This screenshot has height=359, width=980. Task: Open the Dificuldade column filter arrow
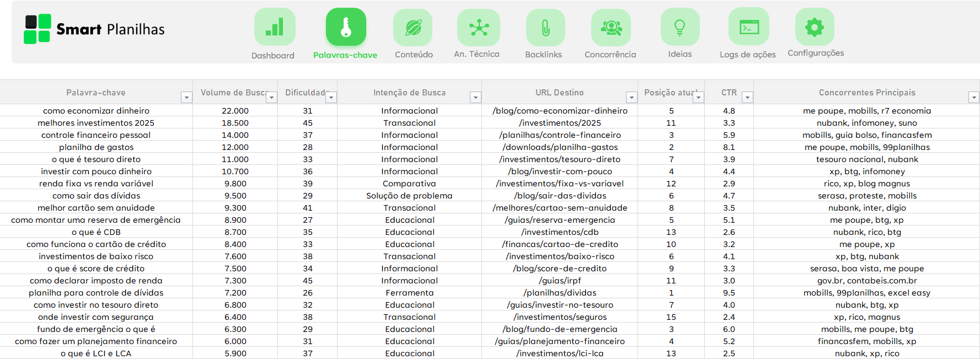pyautogui.click(x=331, y=98)
